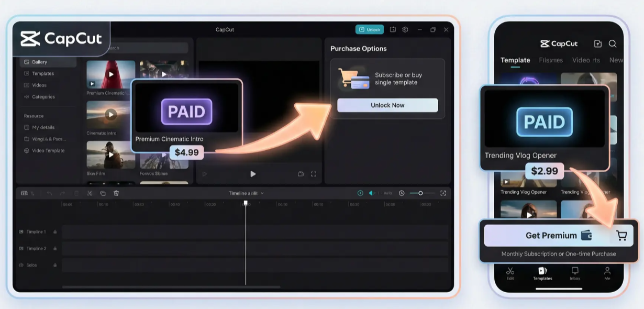Select the Timpline 1 track label
The image size is (644, 309).
click(36, 232)
